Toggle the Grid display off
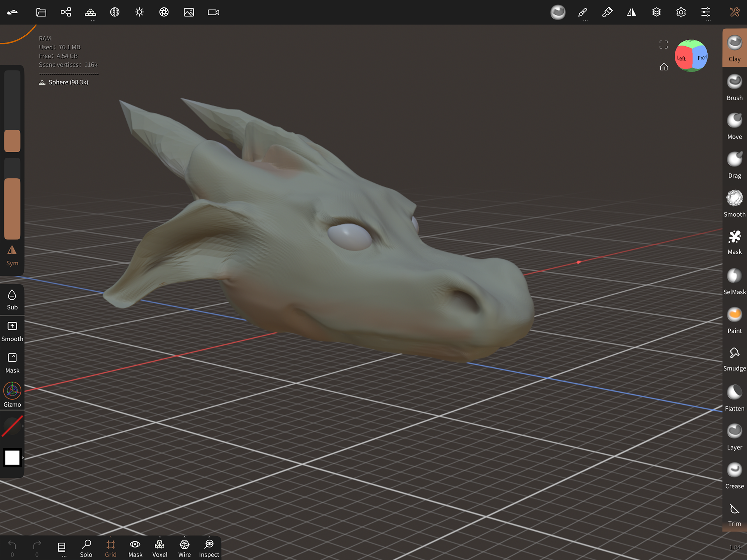The image size is (747, 560). (x=110, y=548)
